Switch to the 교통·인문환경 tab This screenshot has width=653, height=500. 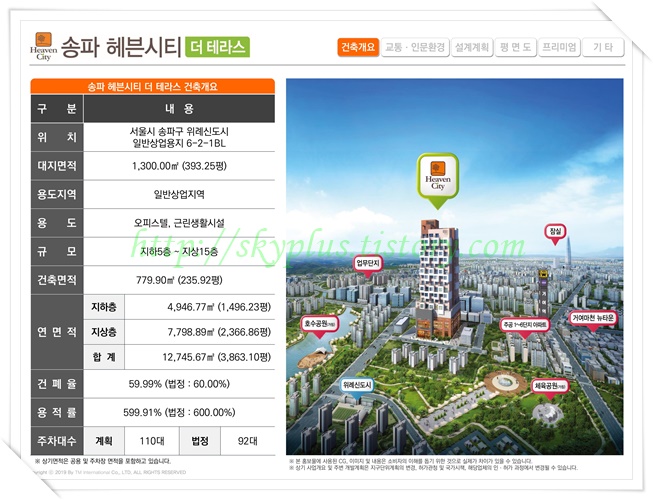[x=415, y=47]
